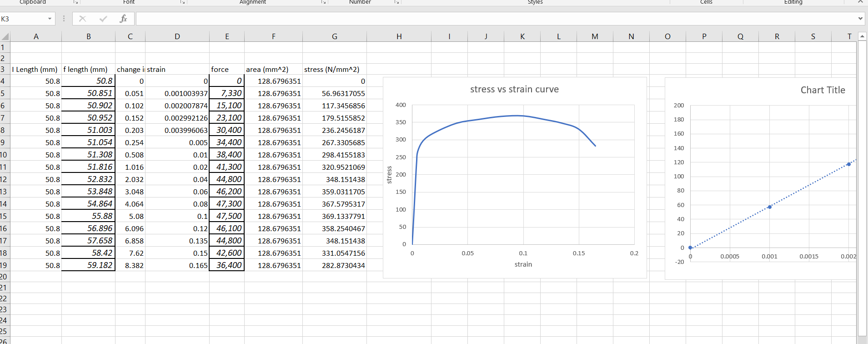Click the Cancel X icon in formula bar

click(82, 19)
